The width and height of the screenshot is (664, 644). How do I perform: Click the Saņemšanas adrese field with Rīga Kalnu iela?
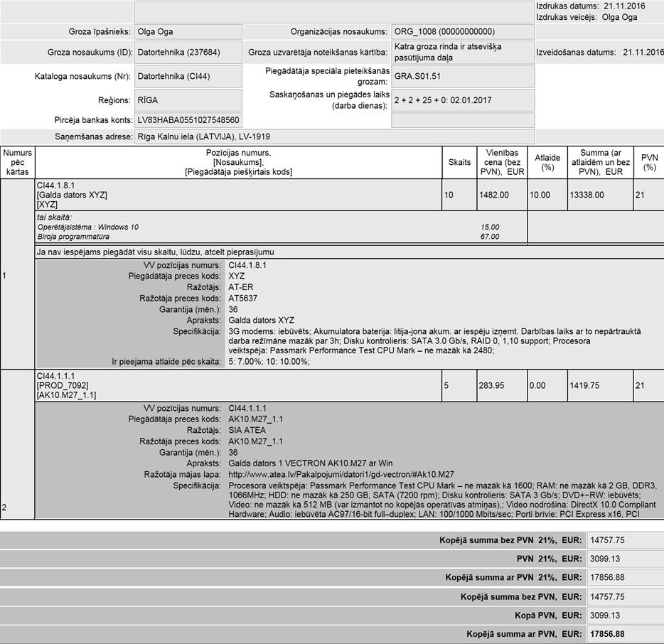[x=334, y=136]
